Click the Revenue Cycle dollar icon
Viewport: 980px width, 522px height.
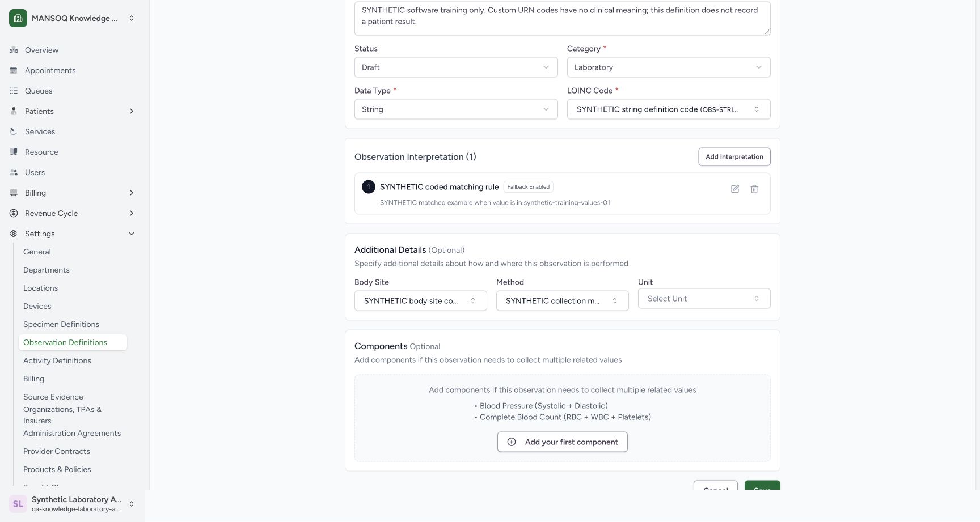14,213
